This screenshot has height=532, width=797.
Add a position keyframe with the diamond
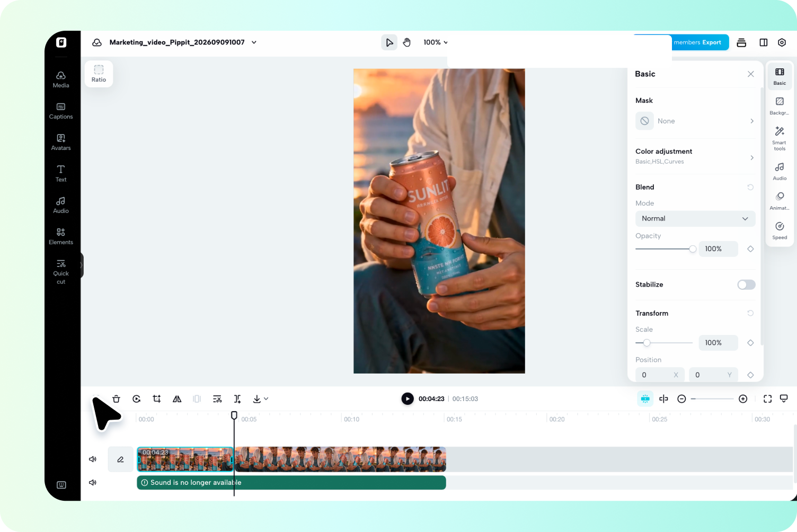pyautogui.click(x=750, y=375)
